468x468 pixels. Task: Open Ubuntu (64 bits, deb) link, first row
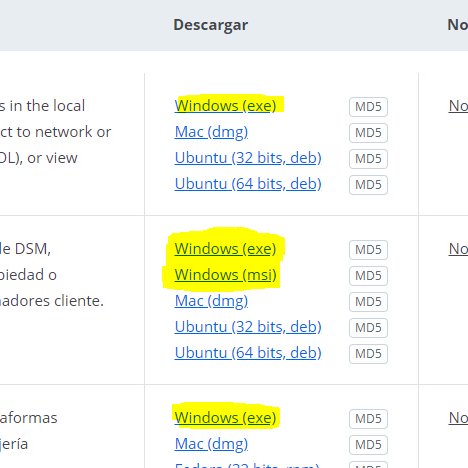[x=248, y=184]
